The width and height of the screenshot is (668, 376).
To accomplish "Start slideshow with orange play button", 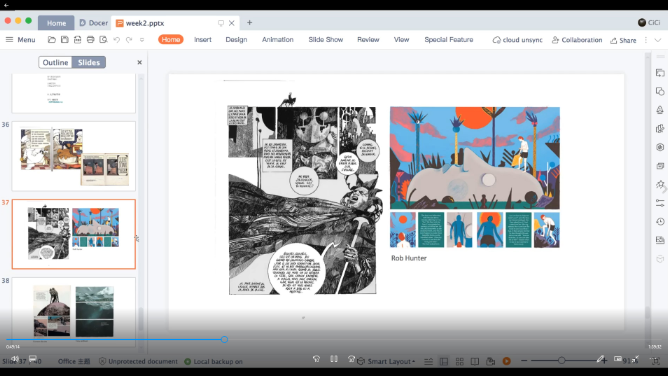I will click(x=507, y=361).
